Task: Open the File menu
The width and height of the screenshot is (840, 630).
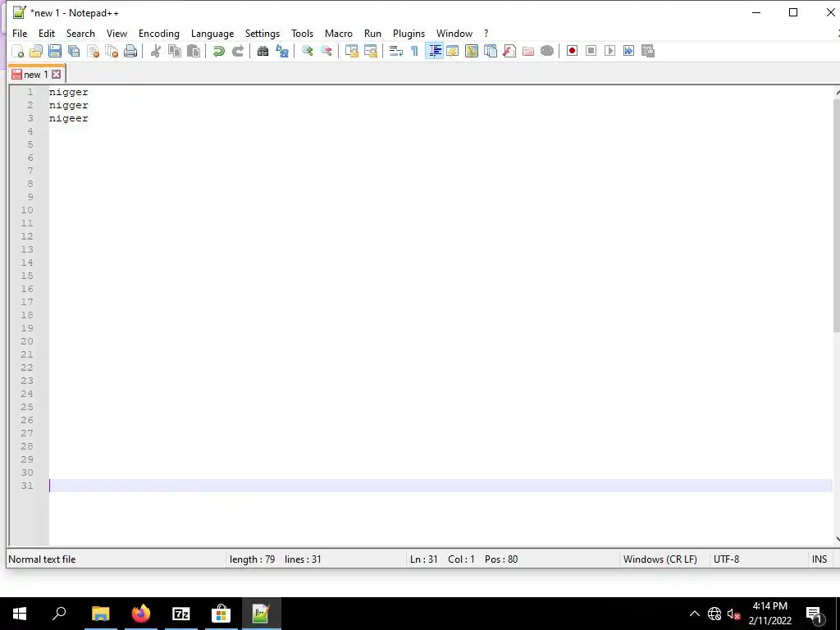Action: click(20, 33)
